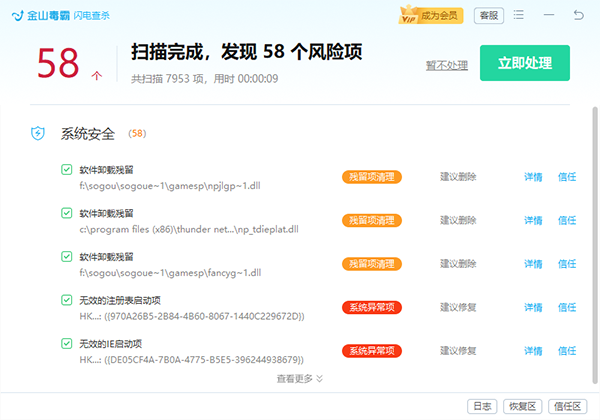Click 建议删除 for npjlgp~1.dll
This screenshot has height=420, width=600.
(458, 177)
